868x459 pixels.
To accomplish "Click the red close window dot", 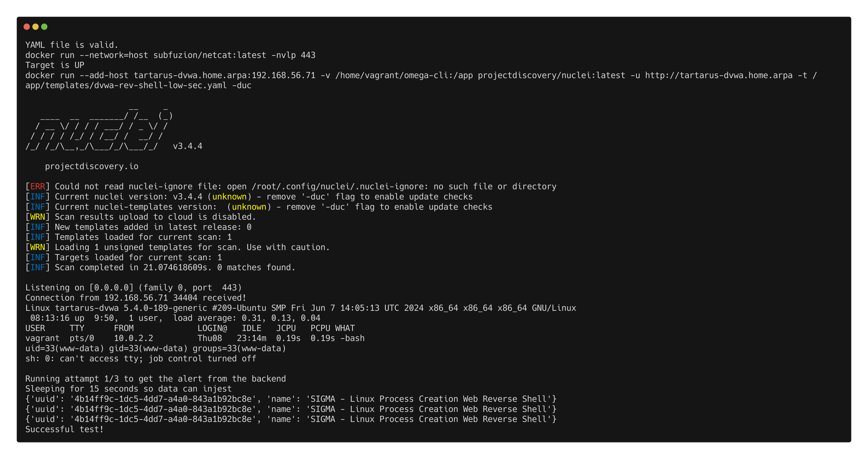I will click(27, 27).
